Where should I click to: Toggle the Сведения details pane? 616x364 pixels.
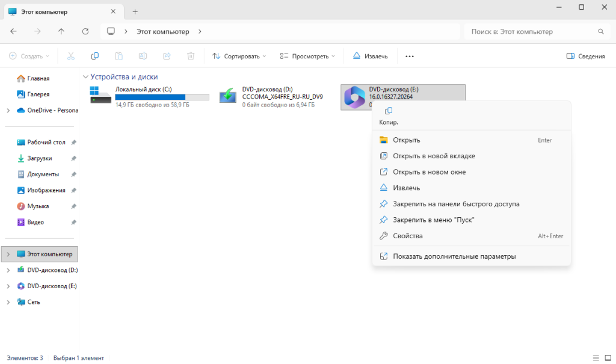click(585, 56)
